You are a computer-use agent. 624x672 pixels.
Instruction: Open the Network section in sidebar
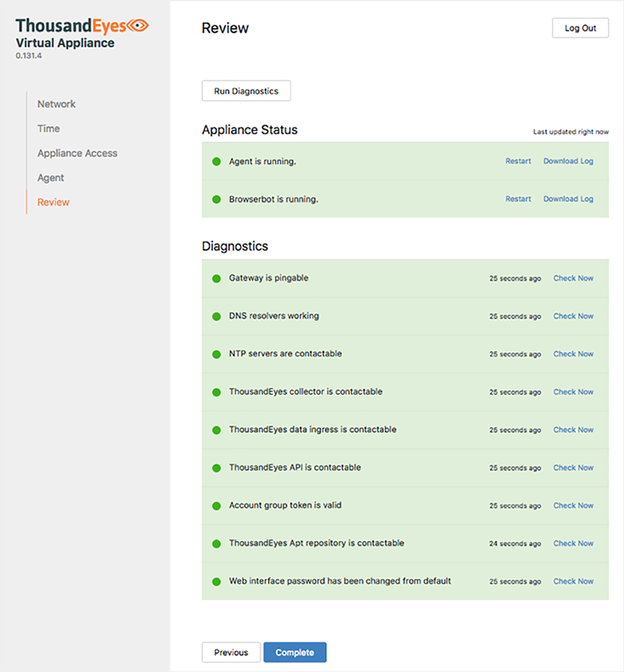pyautogui.click(x=56, y=104)
